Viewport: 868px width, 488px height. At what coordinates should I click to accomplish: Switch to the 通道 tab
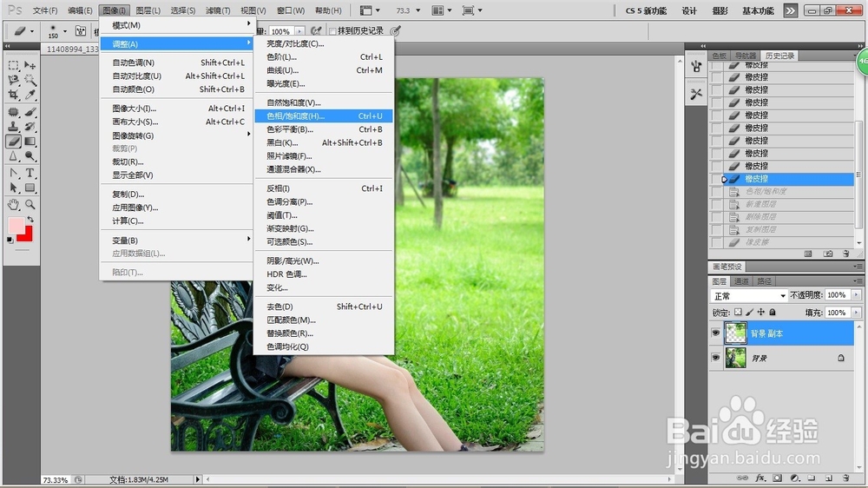point(741,281)
